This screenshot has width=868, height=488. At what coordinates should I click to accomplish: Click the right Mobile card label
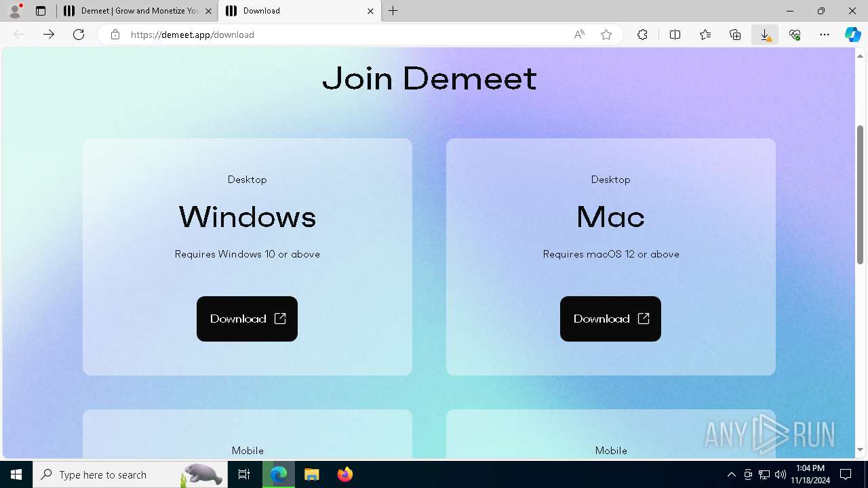[x=611, y=451]
